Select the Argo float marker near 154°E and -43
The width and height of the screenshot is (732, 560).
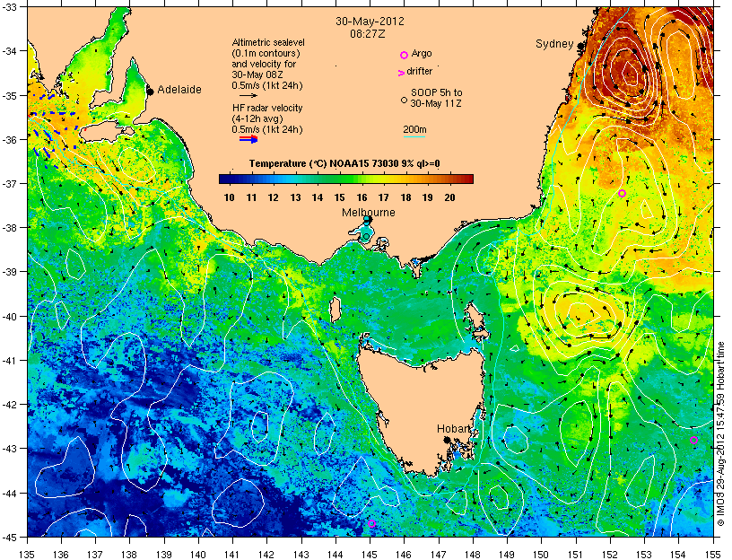point(693,440)
